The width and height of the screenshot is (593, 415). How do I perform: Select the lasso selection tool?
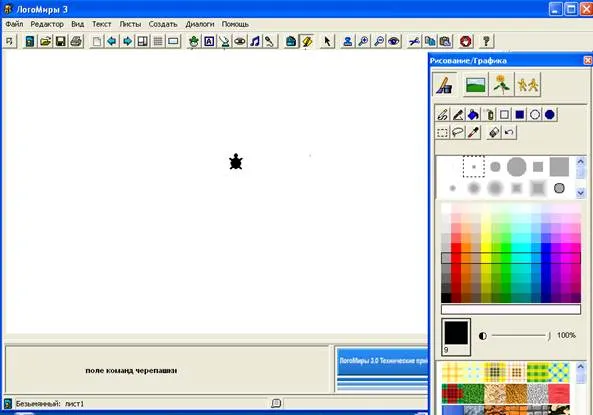[458, 132]
